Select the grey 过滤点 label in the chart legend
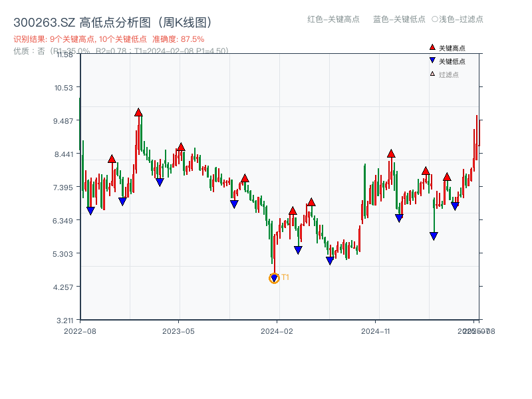Screen dimensions: 532x399 pyautogui.click(x=448, y=74)
